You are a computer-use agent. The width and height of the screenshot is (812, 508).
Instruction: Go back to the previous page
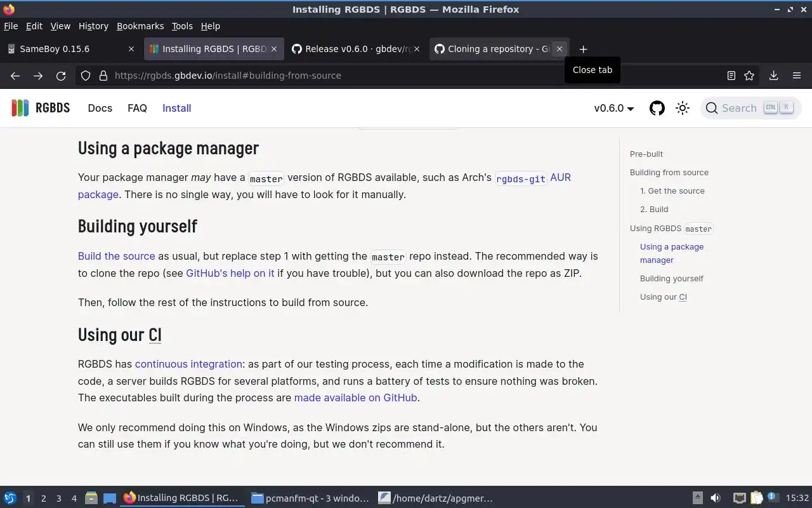[x=15, y=76]
